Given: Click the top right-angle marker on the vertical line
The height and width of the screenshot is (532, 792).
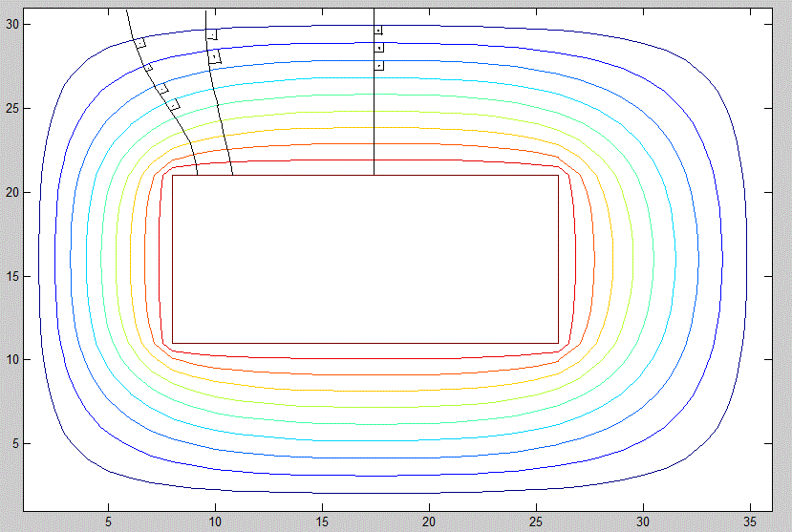Looking at the screenshot, I should pos(378,31).
